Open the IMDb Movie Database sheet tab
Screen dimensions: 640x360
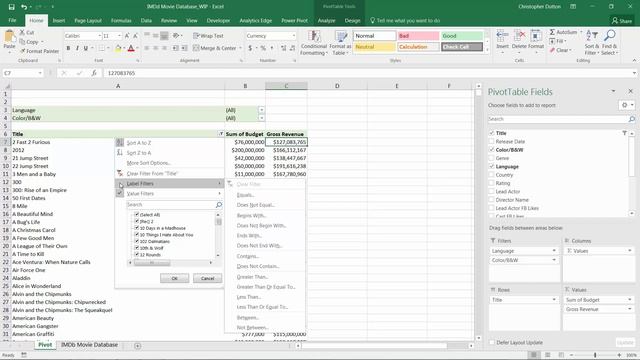[x=89, y=345]
